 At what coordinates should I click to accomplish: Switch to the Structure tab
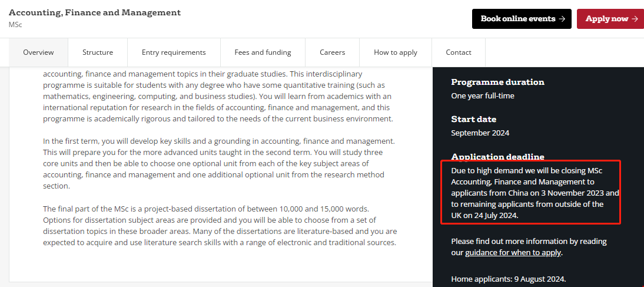click(x=98, y=52)
